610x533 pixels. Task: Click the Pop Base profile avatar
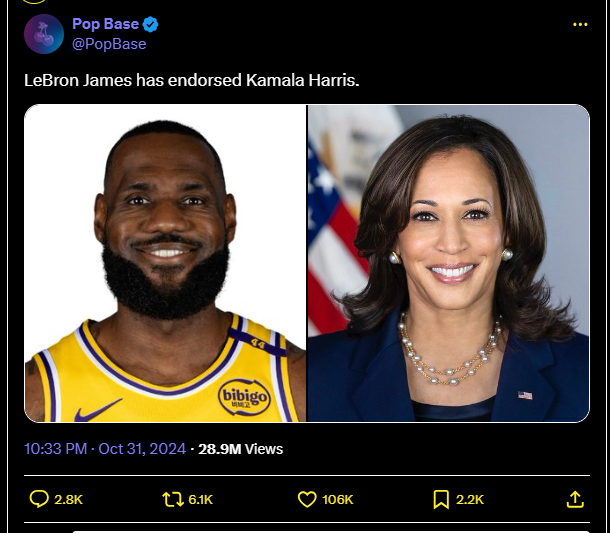click(44, 34)
